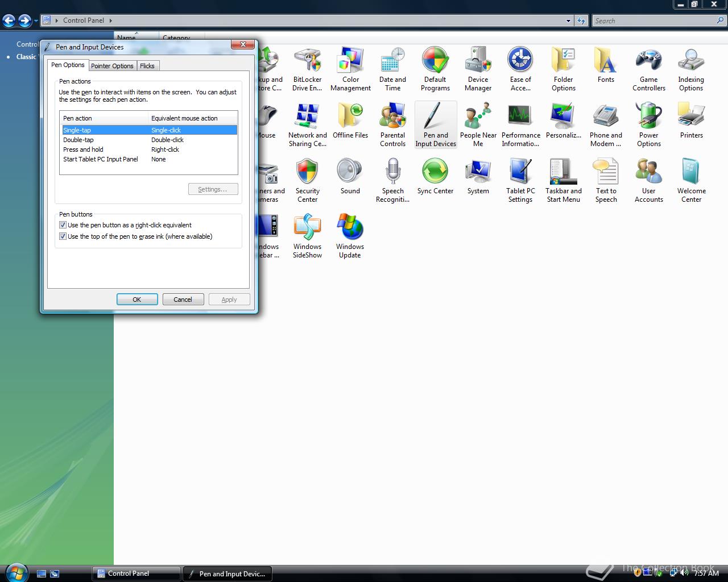Click the volume icon in system tray
This screenshot has width=728, height=582.
coord(684,573)
